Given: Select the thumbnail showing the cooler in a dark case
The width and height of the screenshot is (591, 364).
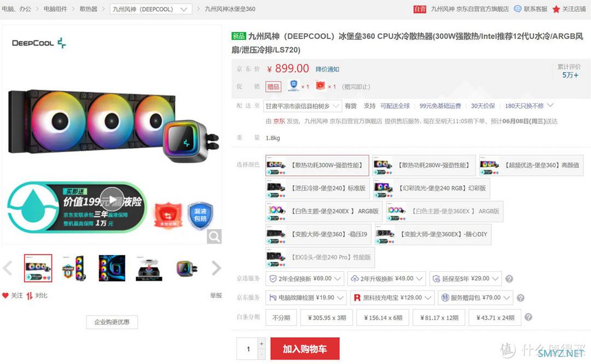Looking at the screenshot, I should (x=112, y=268).
